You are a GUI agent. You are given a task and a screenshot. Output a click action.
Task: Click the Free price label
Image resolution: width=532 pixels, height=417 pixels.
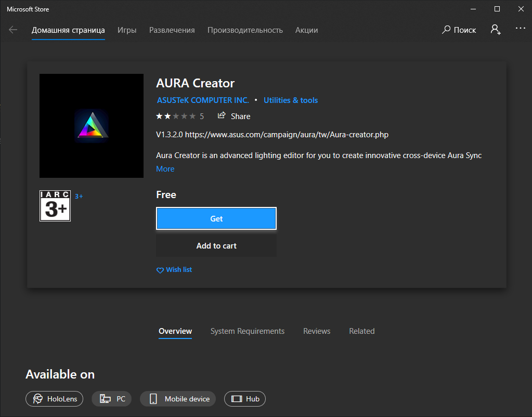[x=166, y=195]
